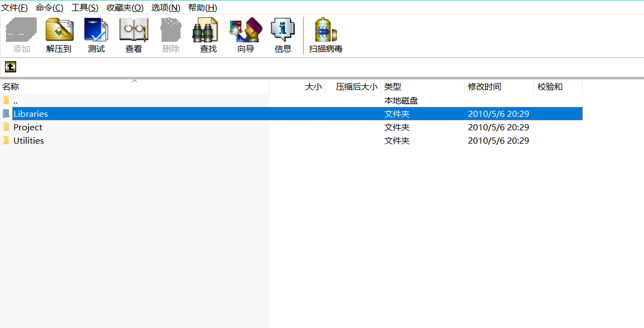Select the Project folder name
This screenshot has height=328, width=644.
(x=28, y=128)
